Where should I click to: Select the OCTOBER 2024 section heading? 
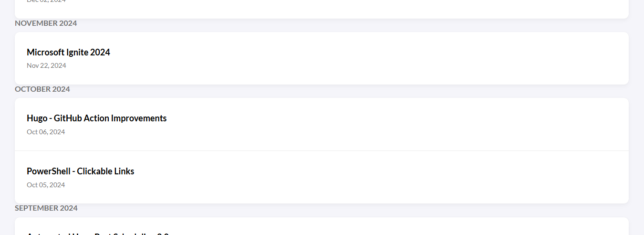(x=42, y=89)
